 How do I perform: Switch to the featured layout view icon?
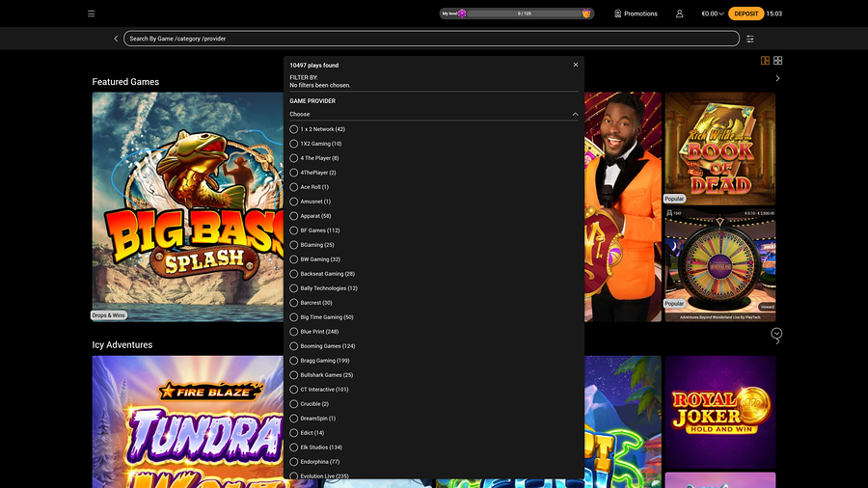click(765, 61)
